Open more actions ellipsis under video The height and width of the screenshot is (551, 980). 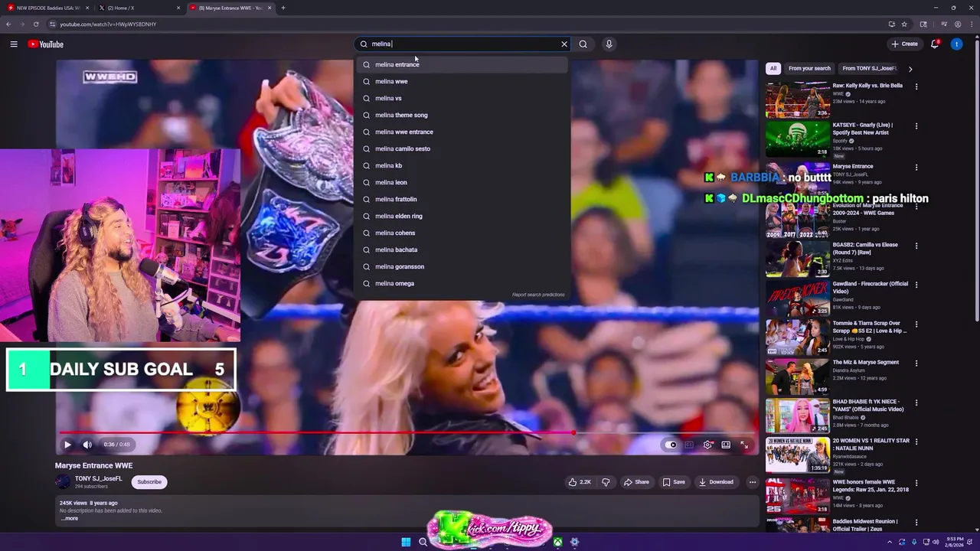click(753, 482)
